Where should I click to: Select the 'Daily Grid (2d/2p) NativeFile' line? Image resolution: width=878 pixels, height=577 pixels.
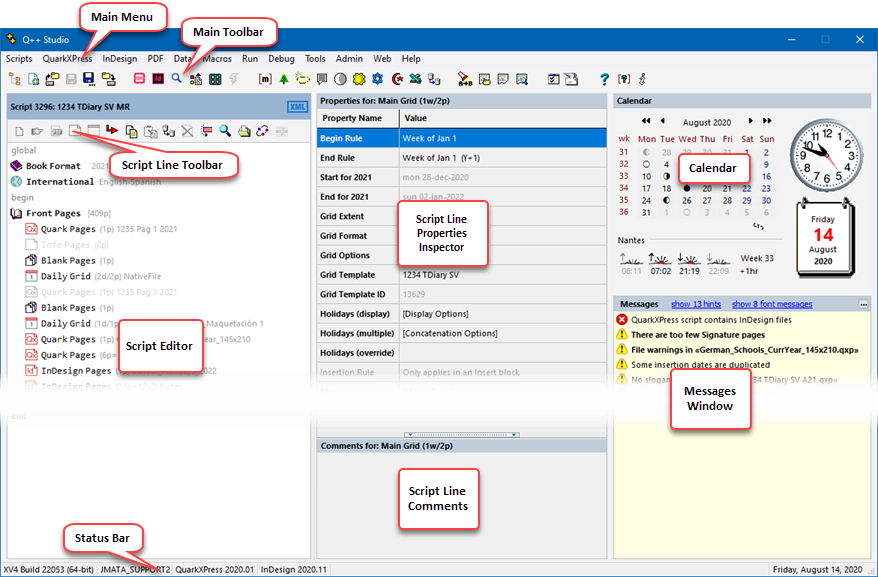click(x=93, y=276)
